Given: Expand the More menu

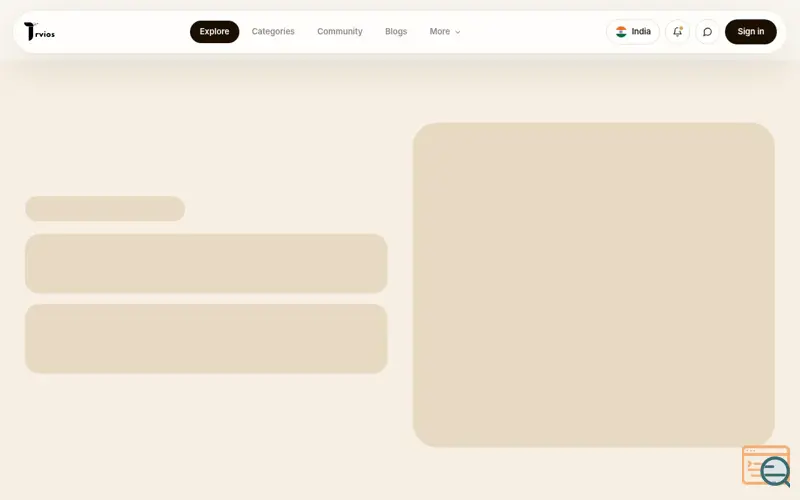Looking at the screenshot, I should 445,32.
